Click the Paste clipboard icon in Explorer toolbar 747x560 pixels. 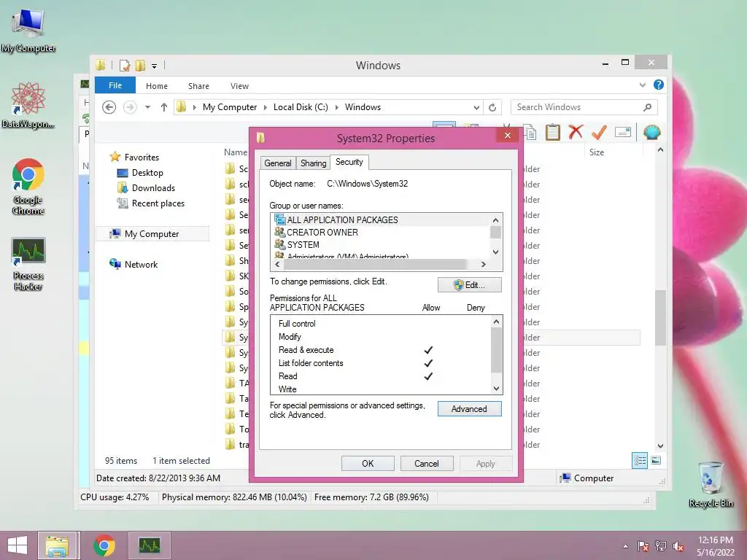pos(552,132)
